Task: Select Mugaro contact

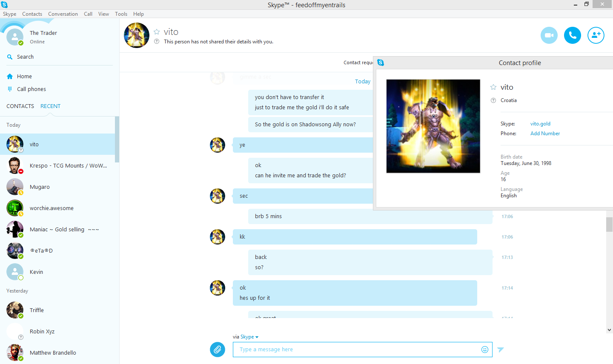Action: [57, 187]
